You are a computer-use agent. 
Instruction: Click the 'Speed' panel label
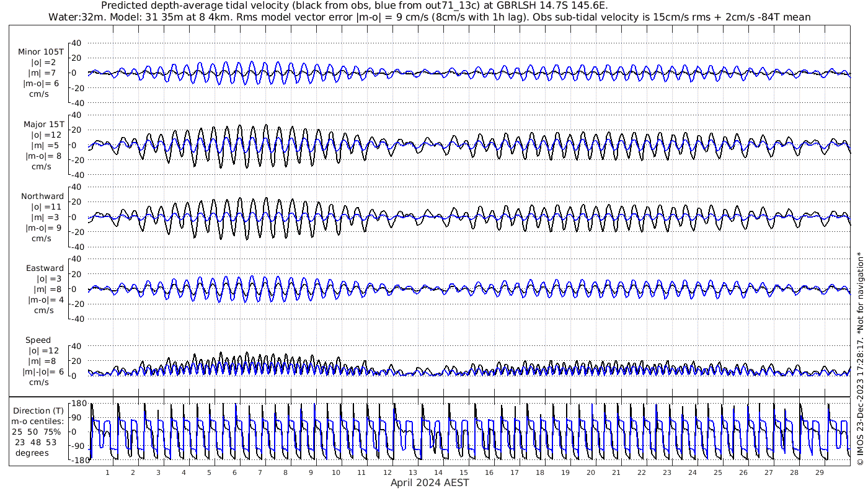pyautogui.click(x=38, y=340)
